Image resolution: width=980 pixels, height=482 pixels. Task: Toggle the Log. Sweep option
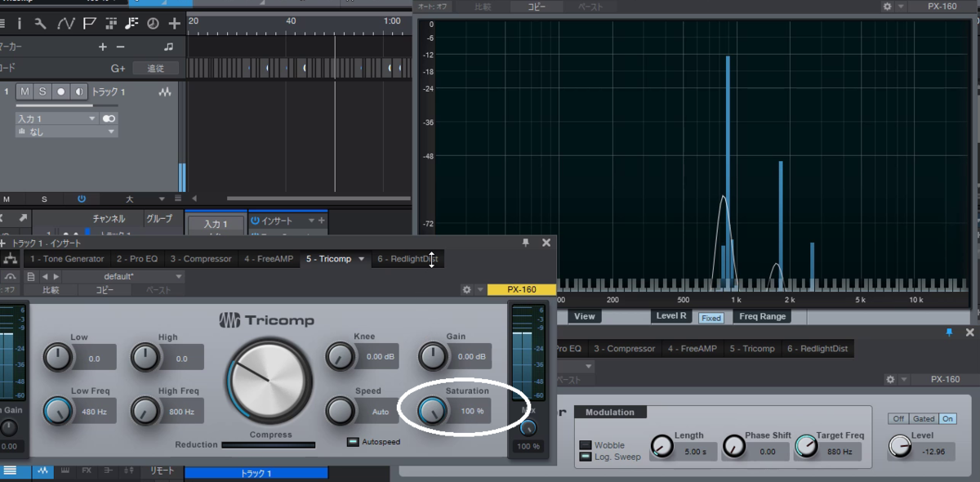(x=586, y=457)
